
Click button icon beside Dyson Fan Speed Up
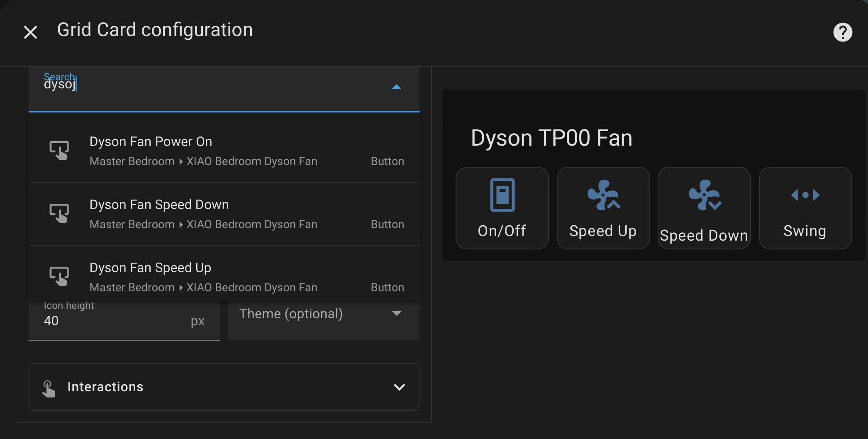(x=59, y=276)
